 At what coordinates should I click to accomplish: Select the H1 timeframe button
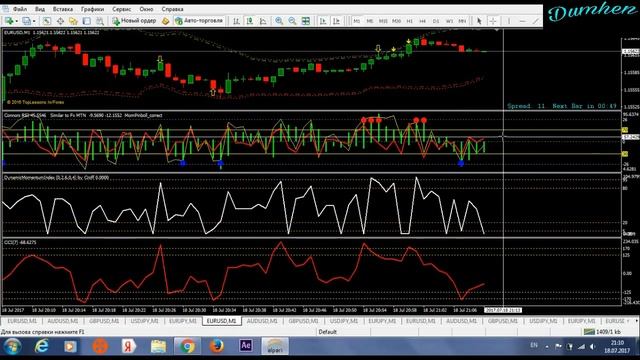pos(409,21)
